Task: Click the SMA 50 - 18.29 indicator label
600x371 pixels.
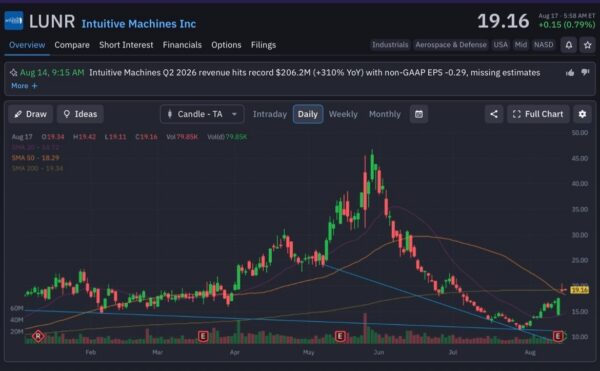Action: click(36, 158)
